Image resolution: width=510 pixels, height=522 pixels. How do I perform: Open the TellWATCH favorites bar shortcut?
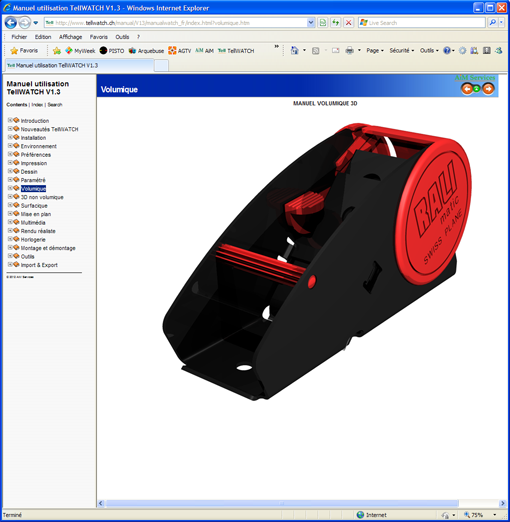pos(236,51)
